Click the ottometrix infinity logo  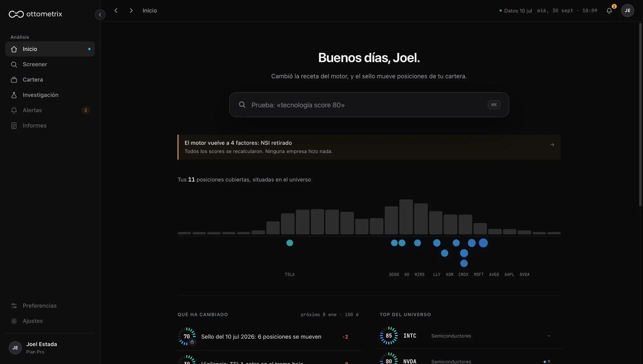tap(16, 14)
